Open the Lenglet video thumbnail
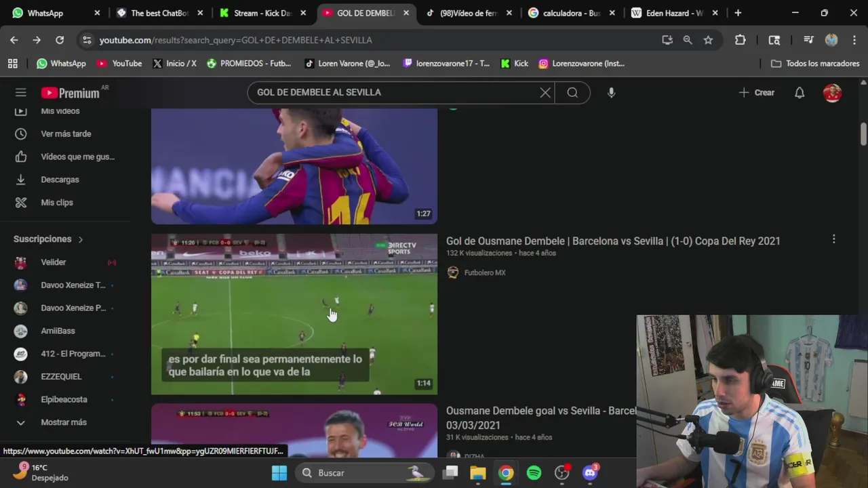The width and height of the screenshot is (868, 488). [294, 431]
